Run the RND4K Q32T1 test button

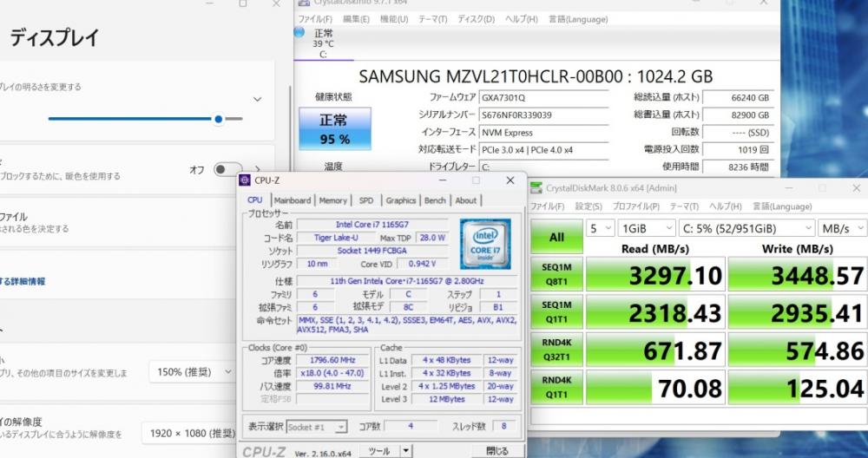557,349
